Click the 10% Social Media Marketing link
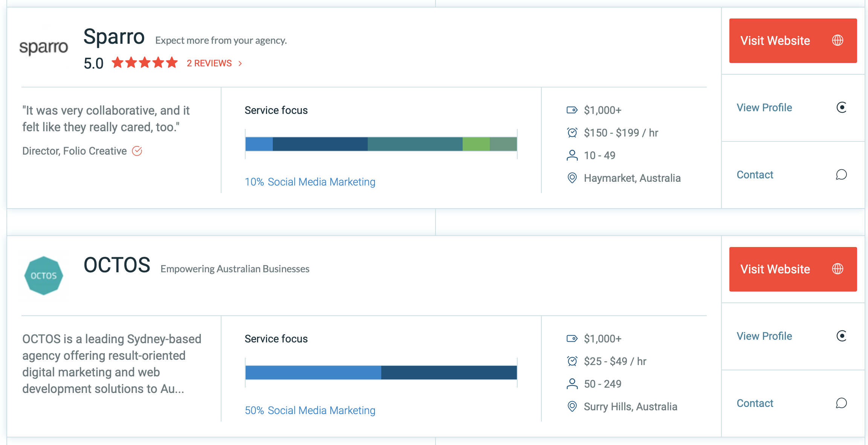 (x=310, y=182)
